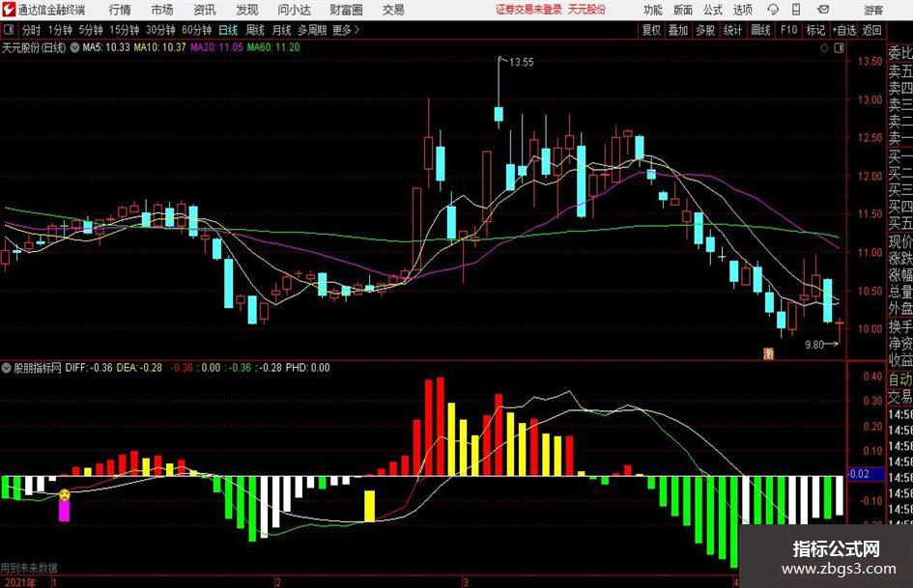Viewport: 913px width, 588px height.
Task: Click the sad face signal marker on indicator
Action: click(x=64, y=495)
